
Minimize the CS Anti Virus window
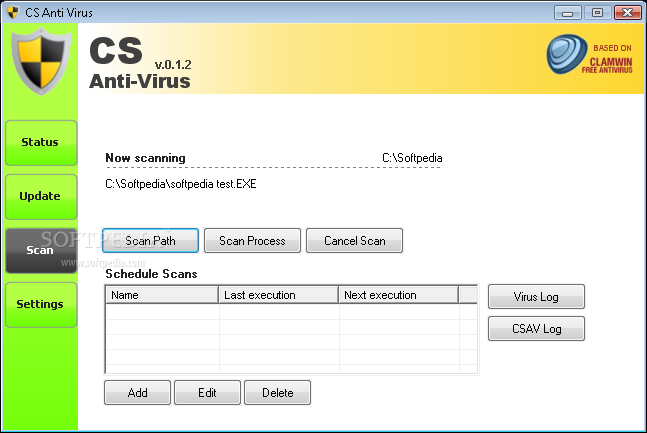click(568, 13)
